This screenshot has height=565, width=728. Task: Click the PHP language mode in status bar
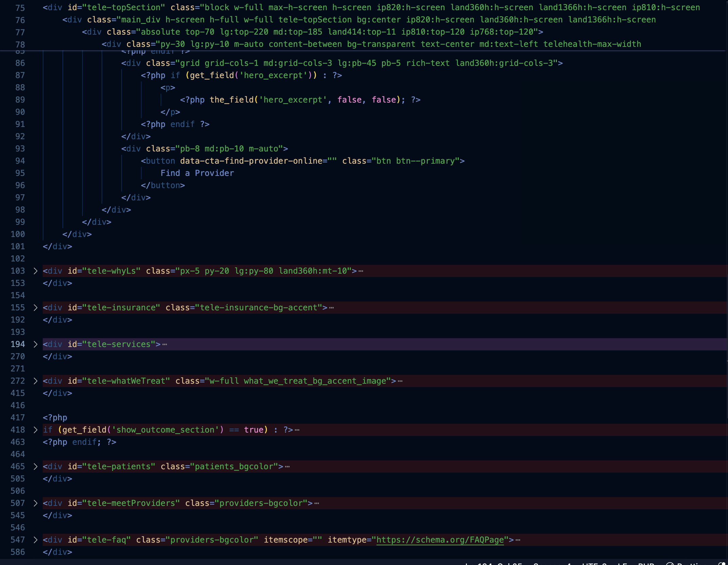pyautogui.click(x=646, y=563)
